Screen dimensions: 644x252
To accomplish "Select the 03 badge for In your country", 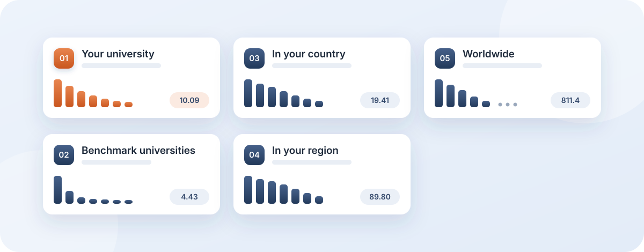I will pyautogui.click(x=254, y=58).
